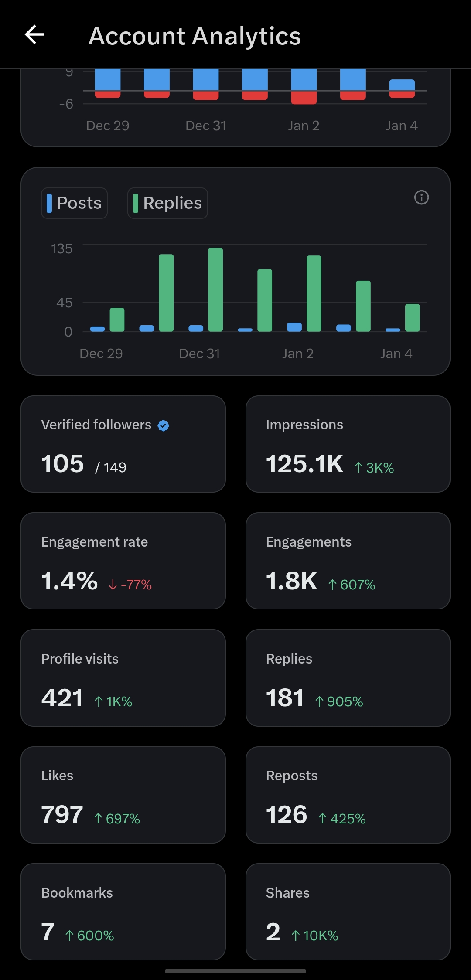Open the Shares stat card
Image resolution: width=471 pixels, height=980 pixels.
tap(348, 912)
